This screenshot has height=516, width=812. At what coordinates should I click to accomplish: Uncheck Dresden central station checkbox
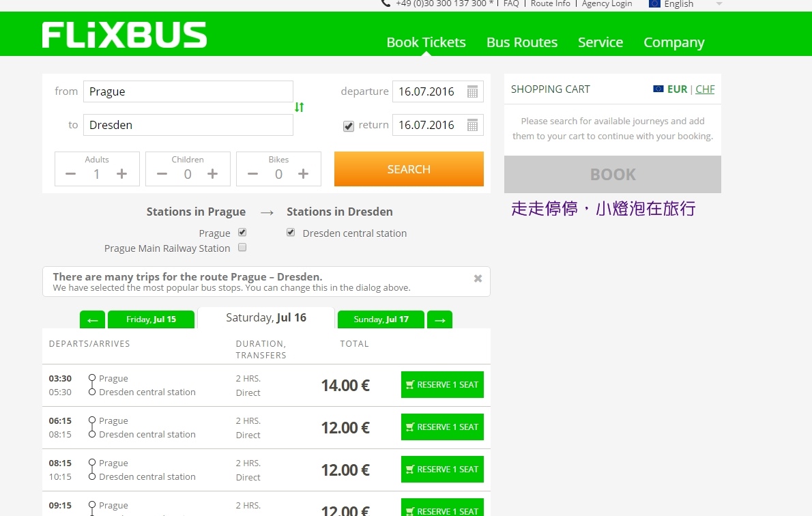pos(291,232)
